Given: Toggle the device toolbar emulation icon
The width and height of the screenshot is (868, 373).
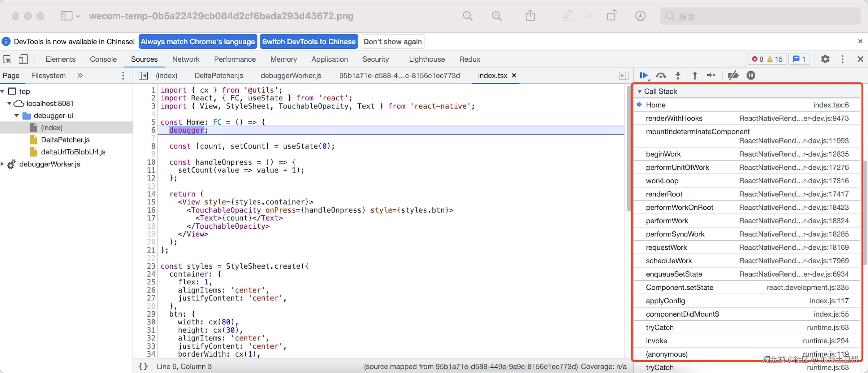Looking at the screenshot, I should 23,59.
